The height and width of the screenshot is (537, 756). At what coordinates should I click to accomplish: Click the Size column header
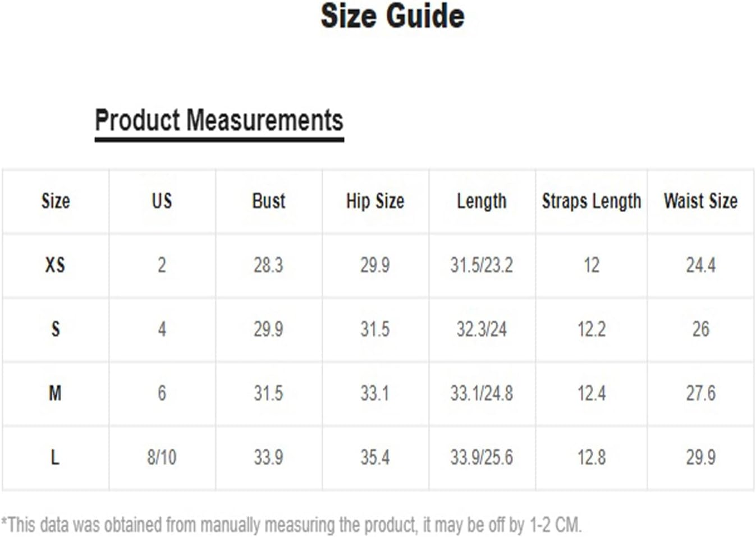pyautogui.click(x=56, y=201)
